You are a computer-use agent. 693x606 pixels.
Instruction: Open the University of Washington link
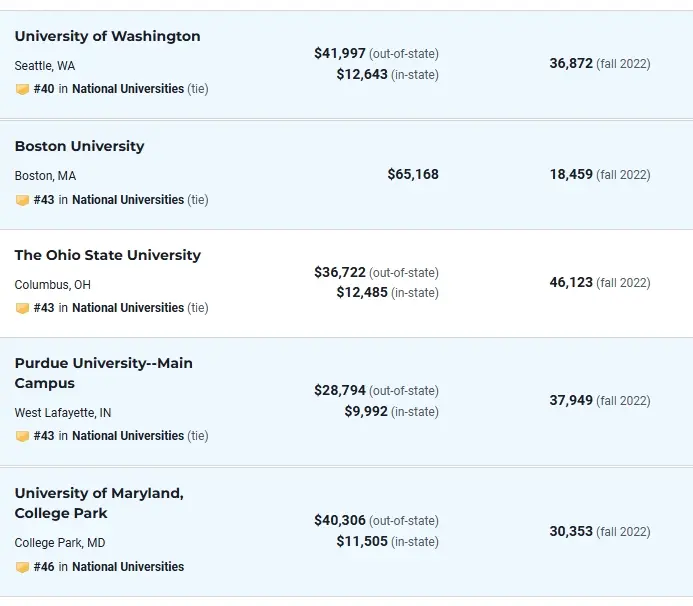107,36
